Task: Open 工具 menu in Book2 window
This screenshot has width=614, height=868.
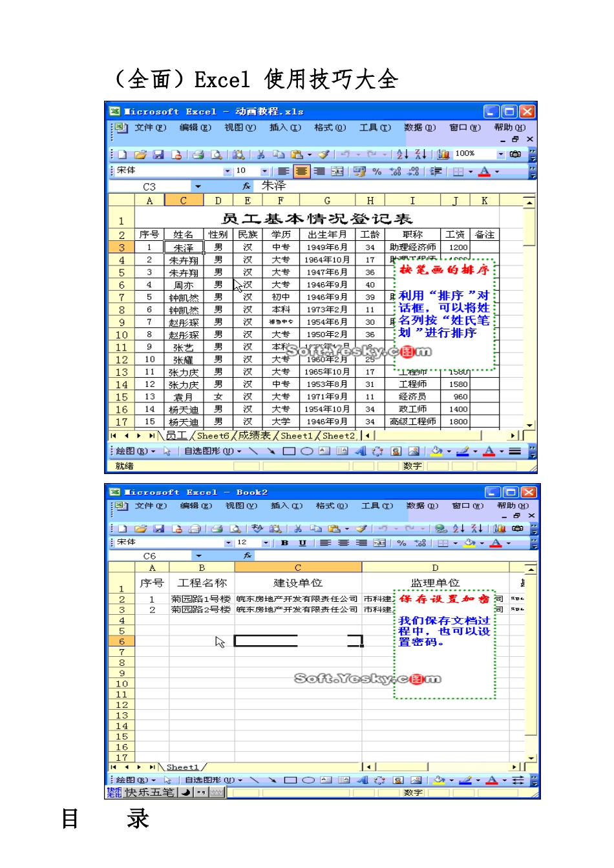Action: [x=376, y=506]
